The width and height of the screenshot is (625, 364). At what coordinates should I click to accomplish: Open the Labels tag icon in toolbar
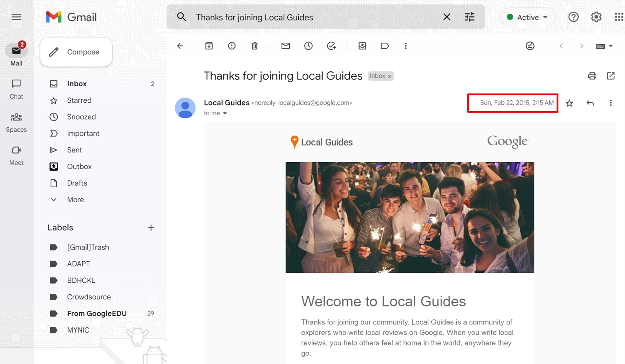[x=385, y=46]
